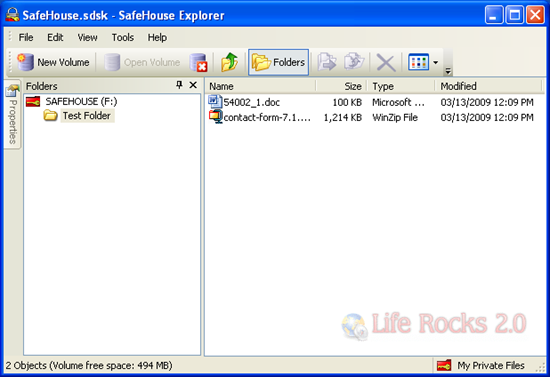550x377 pixels.
Task: Click the WinZip icon for contact-form file
Action: pos(216,117)
